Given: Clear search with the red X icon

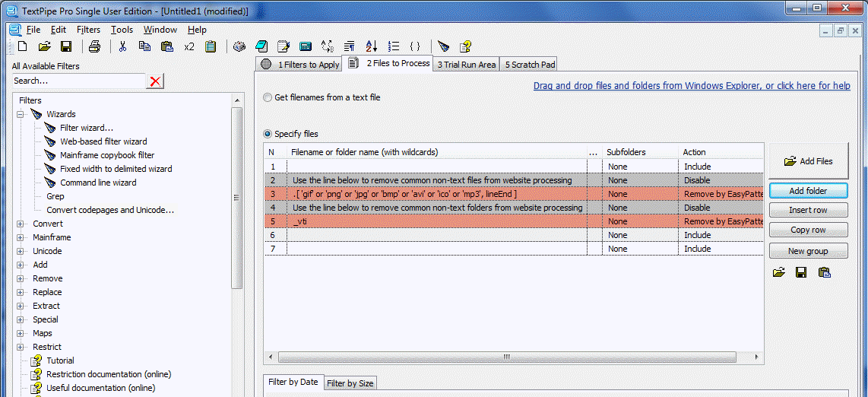Looking at the screenshot, I should [x=155, y=81].
